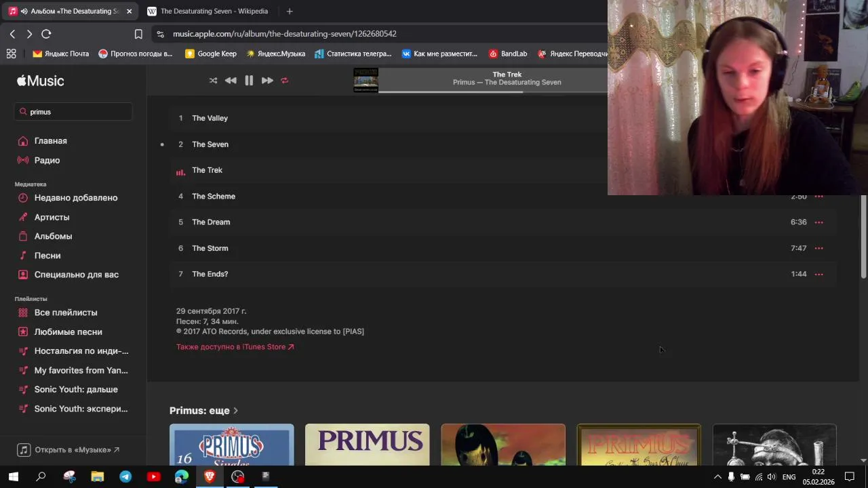Switch to The Desaturating Seven Wikipedia tab
Viewport: 868px width, 488px height.
point(207,11)
